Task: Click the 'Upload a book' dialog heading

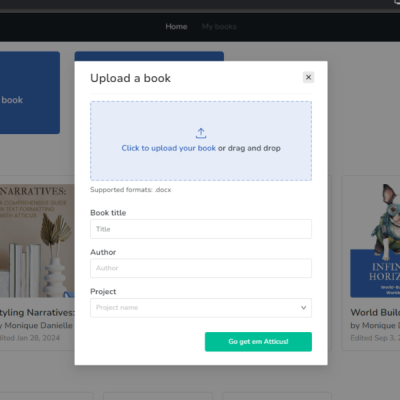Action: (x=130, y=78)
